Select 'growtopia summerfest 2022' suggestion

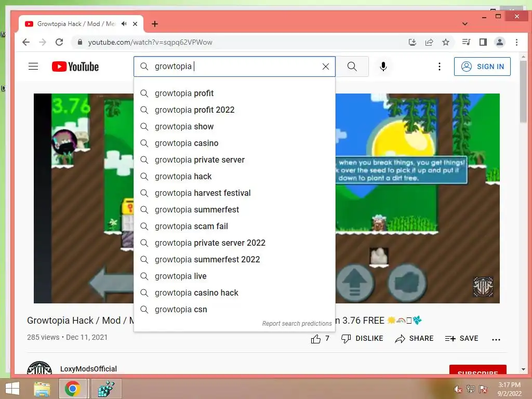(x=234, y=260)
